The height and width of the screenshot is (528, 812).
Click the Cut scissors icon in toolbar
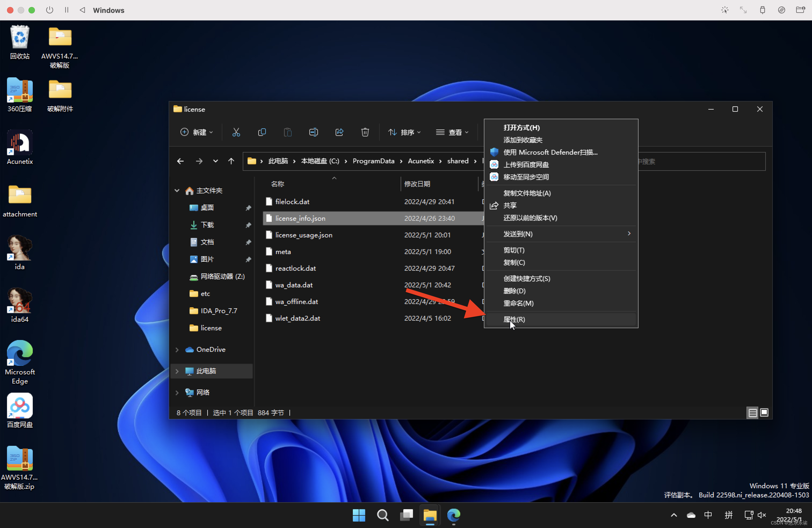point(236,132)
